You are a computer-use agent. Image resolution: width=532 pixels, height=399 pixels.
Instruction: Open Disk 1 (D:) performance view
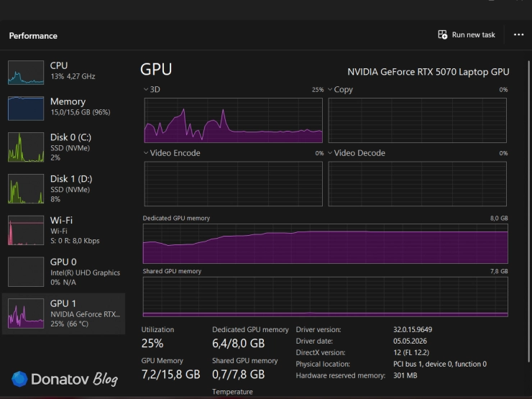(63, 188)
